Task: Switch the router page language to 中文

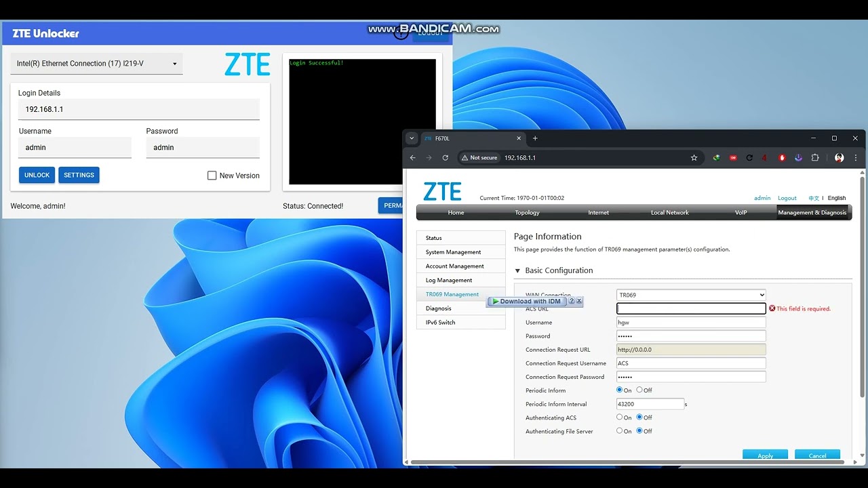Action: pos(814,198)
